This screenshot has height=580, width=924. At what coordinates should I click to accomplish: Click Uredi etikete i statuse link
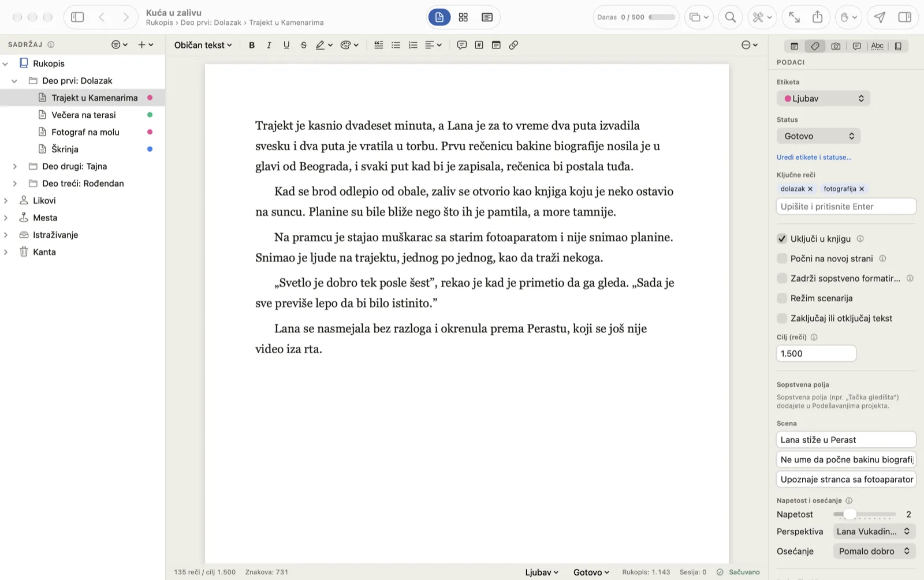coord(814,157)
